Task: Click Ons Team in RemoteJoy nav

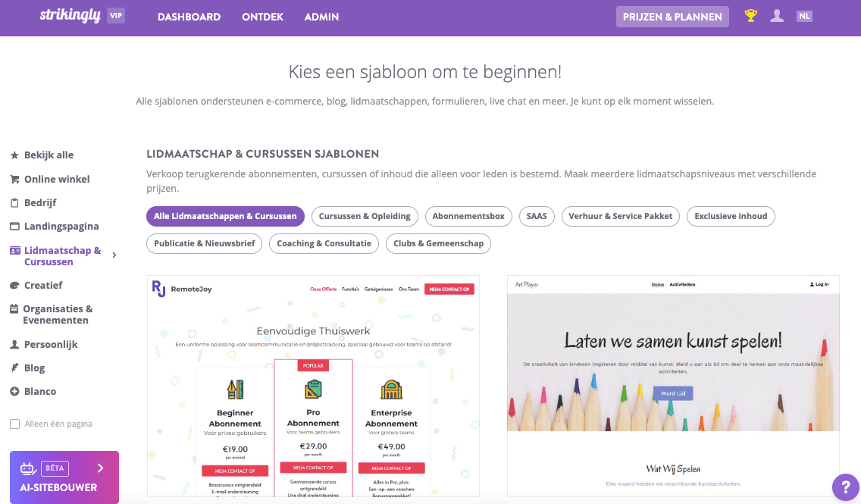Action: tap(409, 289)
